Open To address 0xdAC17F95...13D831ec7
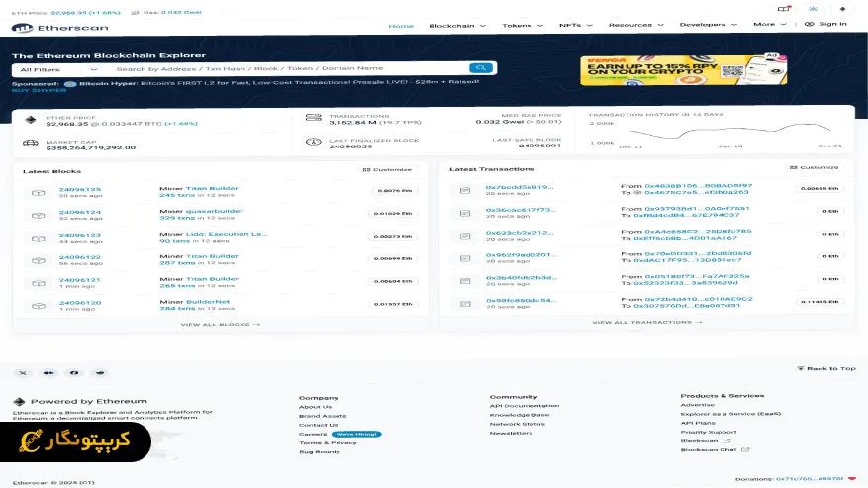Image resolution: width=868 pixels, height=488 pixels. (688, 260)
